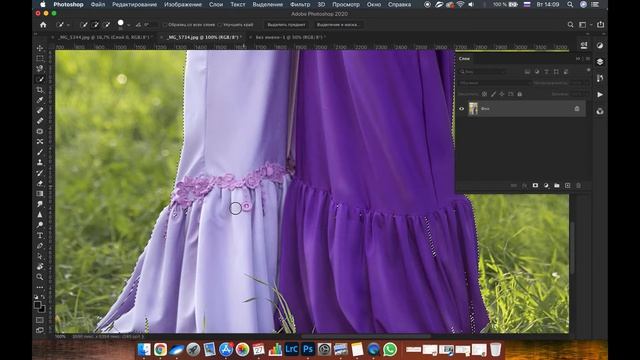The image size is (640, 360).
Task: Open Photoshop search magnifier icon
Action: pyautogui.click(x=570, y=25)
